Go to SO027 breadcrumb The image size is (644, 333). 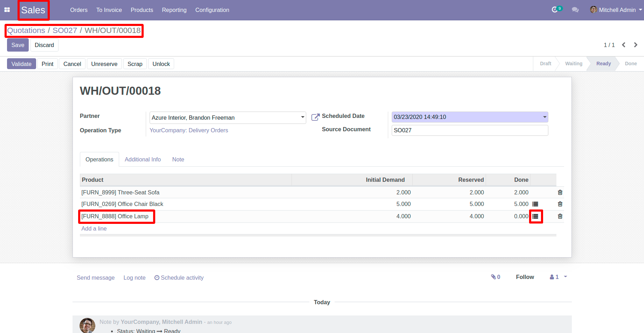pos(65,31)
